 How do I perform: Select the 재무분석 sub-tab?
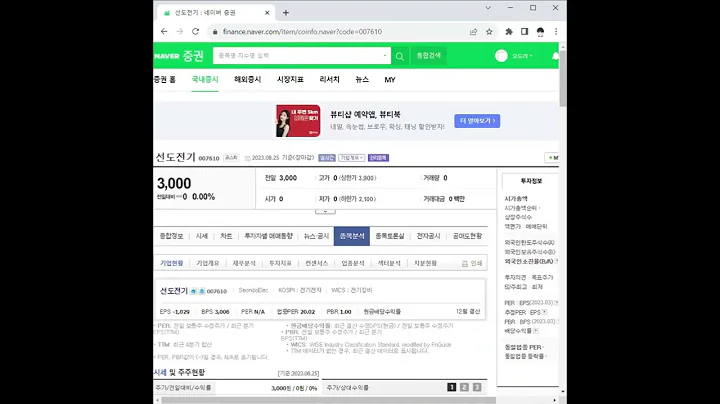point(244,264)
